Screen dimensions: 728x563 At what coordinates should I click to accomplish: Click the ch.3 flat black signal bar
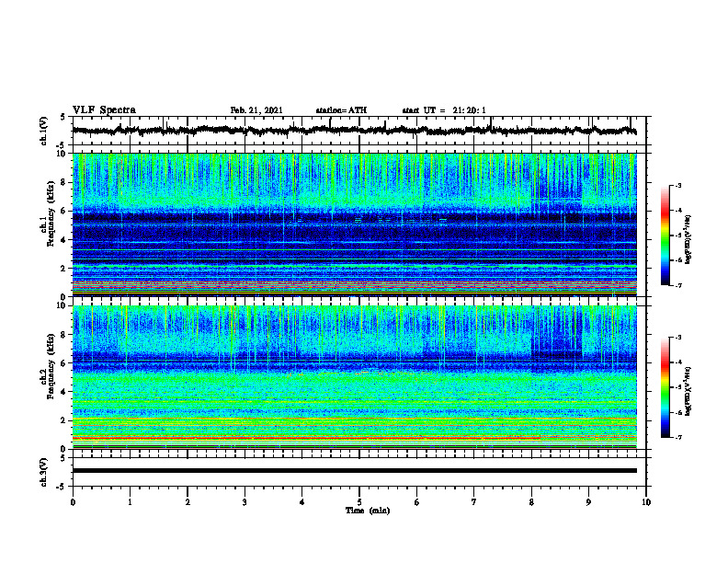tap(354, 471)
